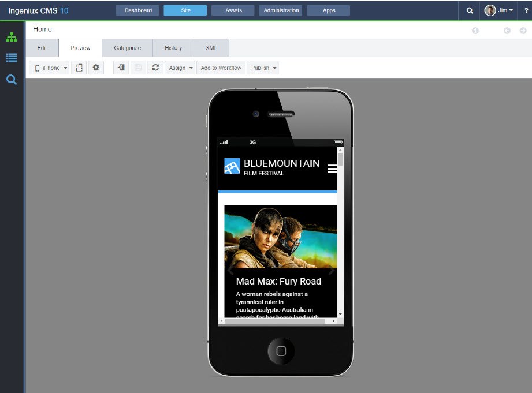Open the iPhone device dropdown

click(x=49, y=68)
